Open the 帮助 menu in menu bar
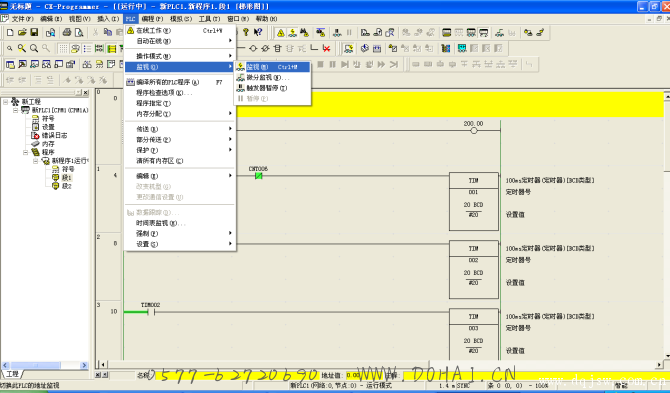670x393 pixels. [266, 19]
